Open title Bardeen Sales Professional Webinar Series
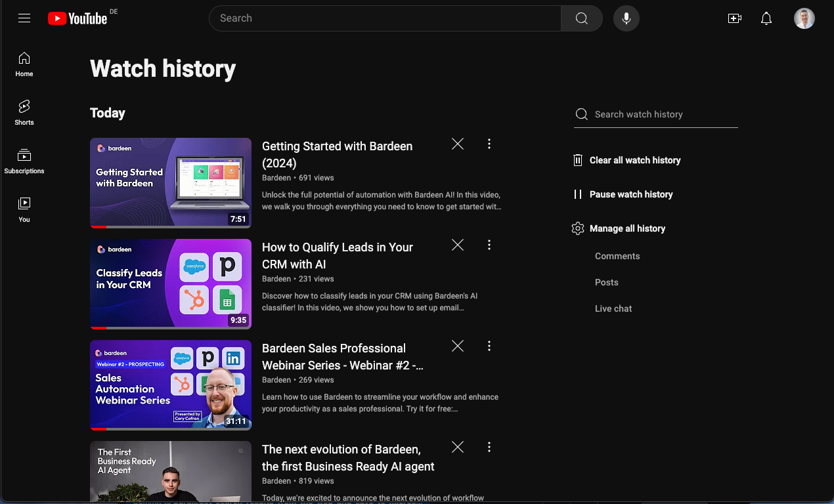The width and height of the screenshot is (834, 504). pos(343,357)
